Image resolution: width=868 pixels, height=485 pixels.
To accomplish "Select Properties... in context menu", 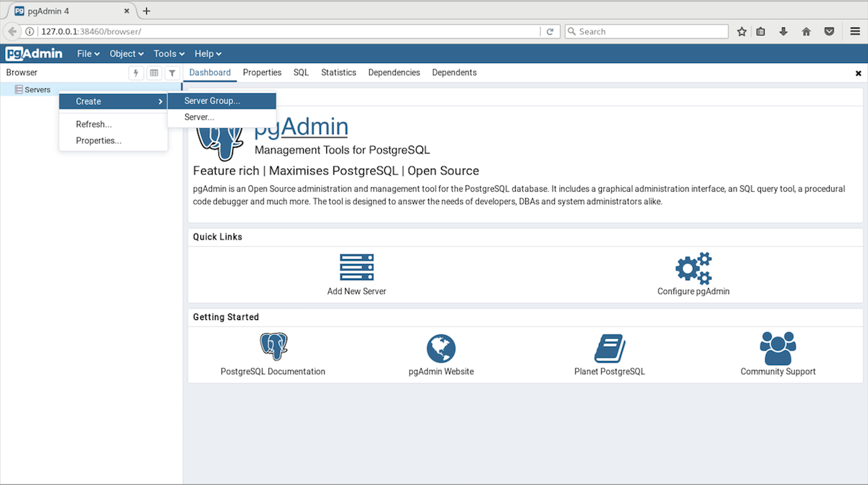I will point(113,140).
